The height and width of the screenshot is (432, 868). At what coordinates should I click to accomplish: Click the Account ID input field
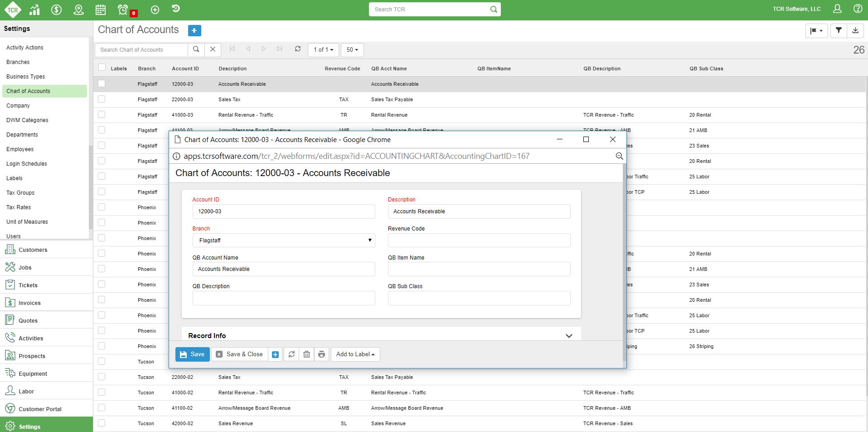tap(284, 211)
